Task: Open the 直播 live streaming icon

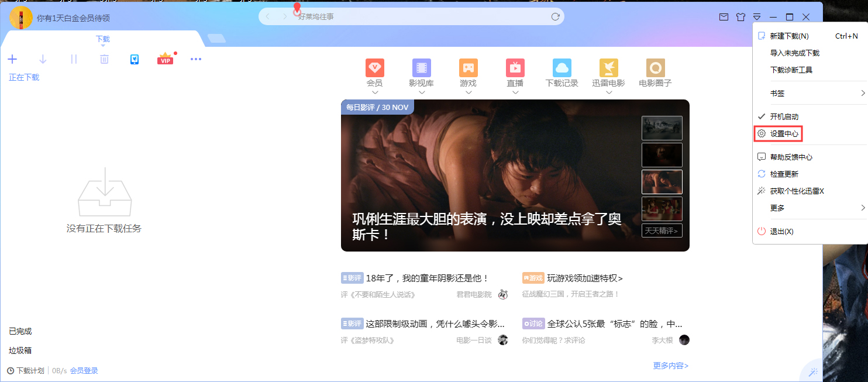Action: [x=515, y=68]
